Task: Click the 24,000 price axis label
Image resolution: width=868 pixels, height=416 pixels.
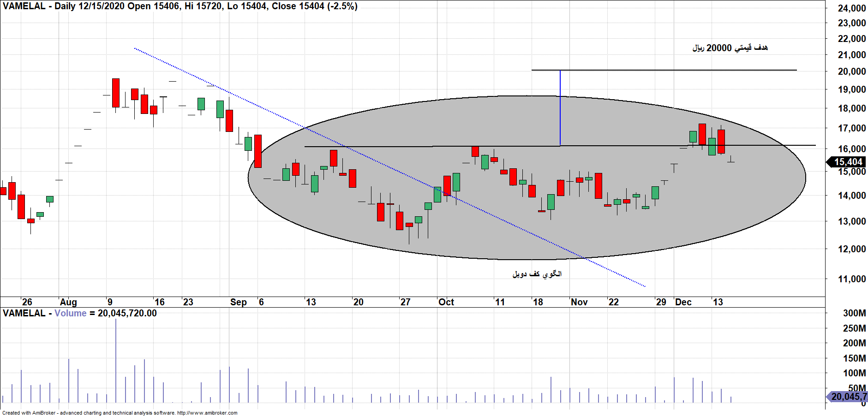Action: (851, 8)
